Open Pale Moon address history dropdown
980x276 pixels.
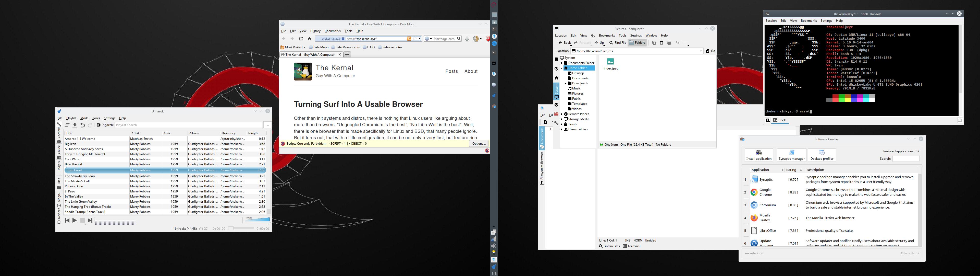pyautogui.click(x=420, y=39)
